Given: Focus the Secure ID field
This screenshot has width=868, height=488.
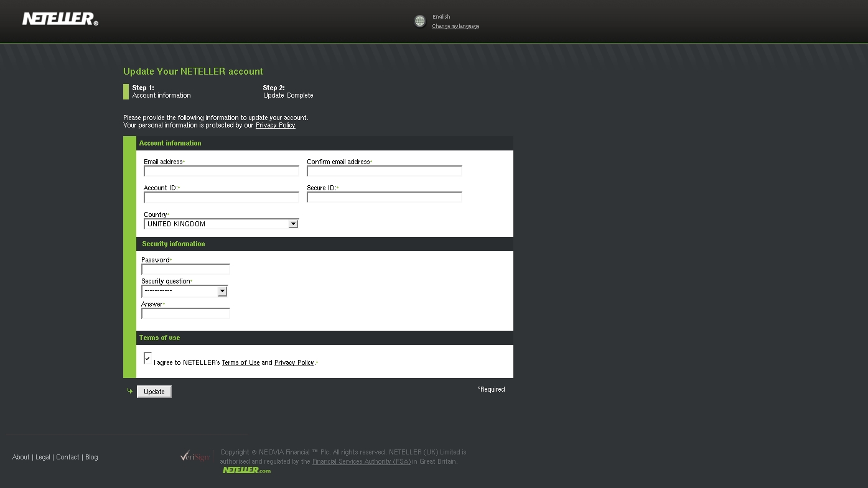Looking at the screenshot, I should 385,197.
